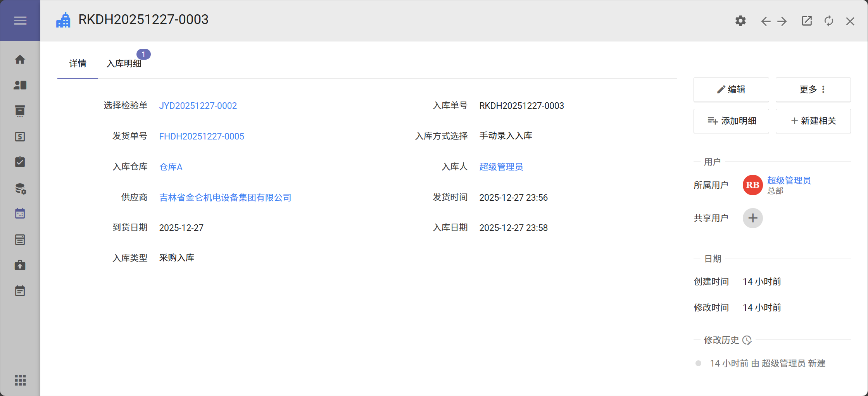Image resolution: width=868 pixels, height=396 pixels.
Task: Open the calendar sidebar icon
Action: point(20,213)
